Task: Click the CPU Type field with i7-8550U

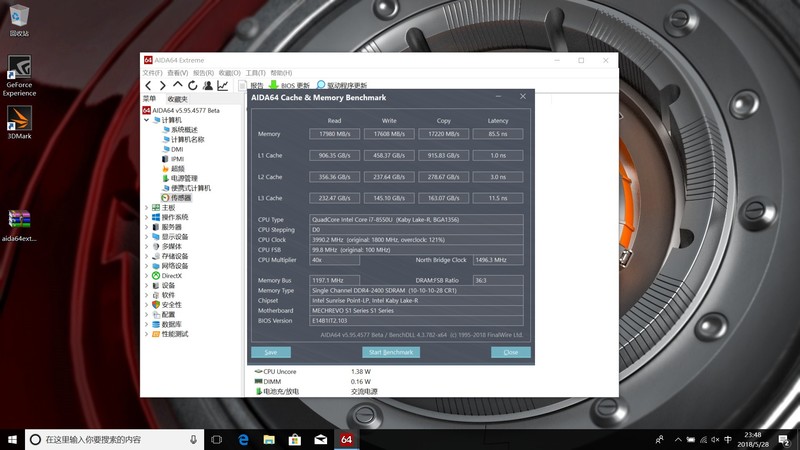Action: 416,219
